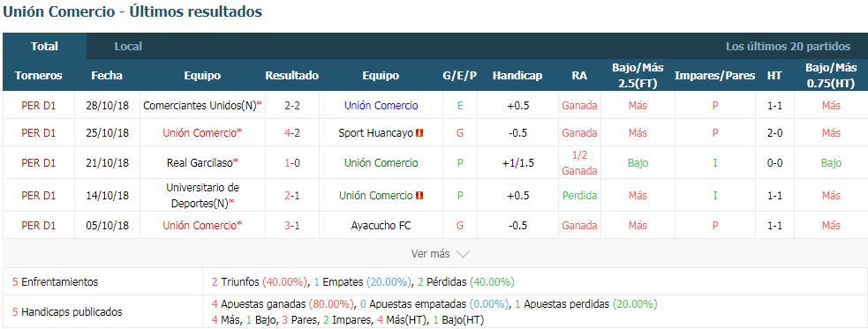Open Ayacucho FC team link
Image resolution: width=868 pixels, height=329 pixels.
[x=381, y=226]
